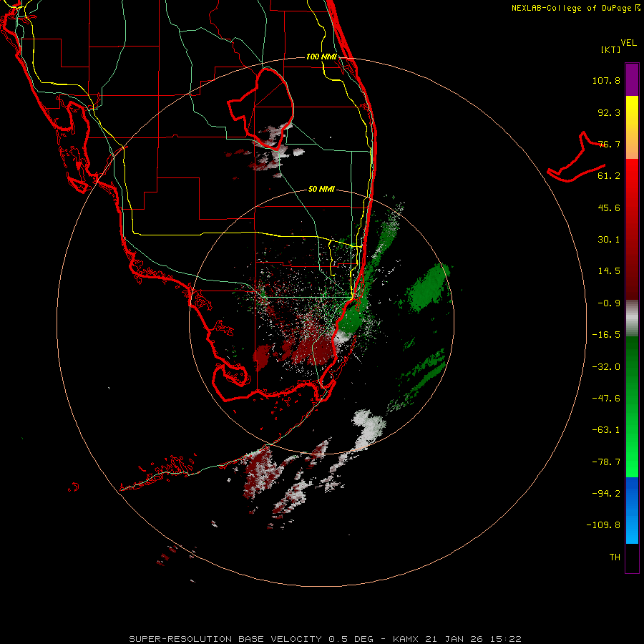
Task: Click the -32.0 velocity scale value
Action: [x=606, y=367]
